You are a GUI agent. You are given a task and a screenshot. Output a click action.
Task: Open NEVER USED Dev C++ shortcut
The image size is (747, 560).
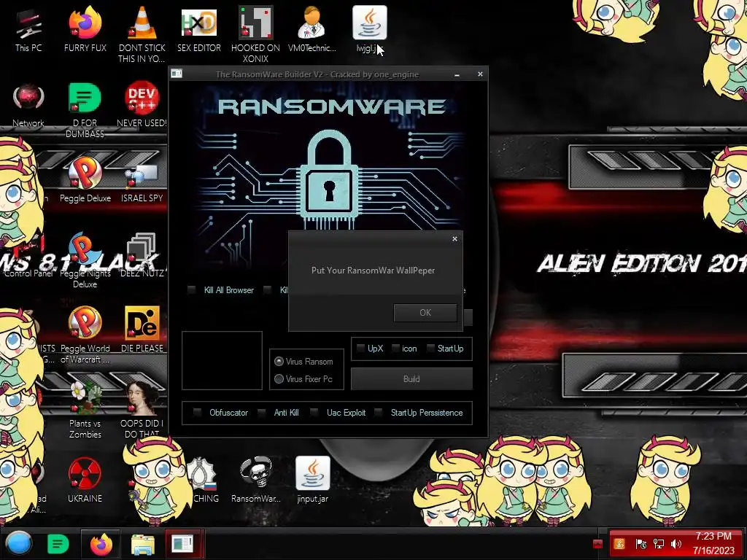[x=142, y=105]
